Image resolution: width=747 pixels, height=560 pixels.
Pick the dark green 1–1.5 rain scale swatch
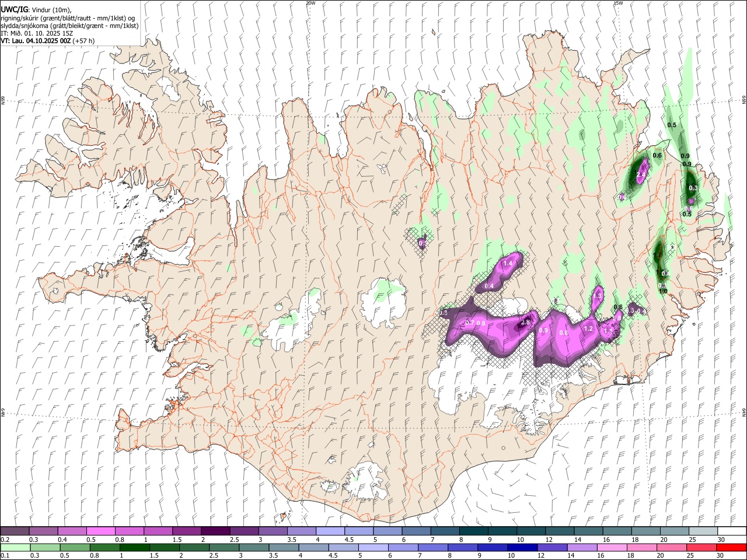135,547
